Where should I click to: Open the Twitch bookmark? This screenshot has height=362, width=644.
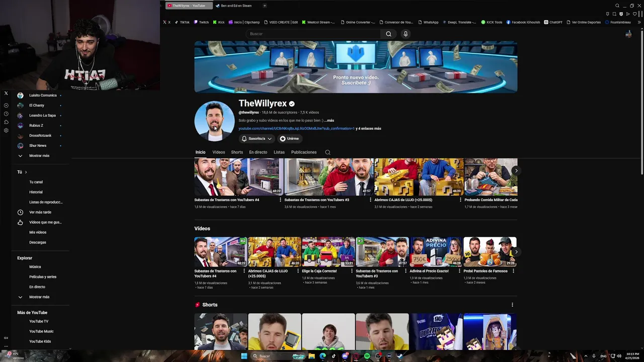tap(201, 22)
